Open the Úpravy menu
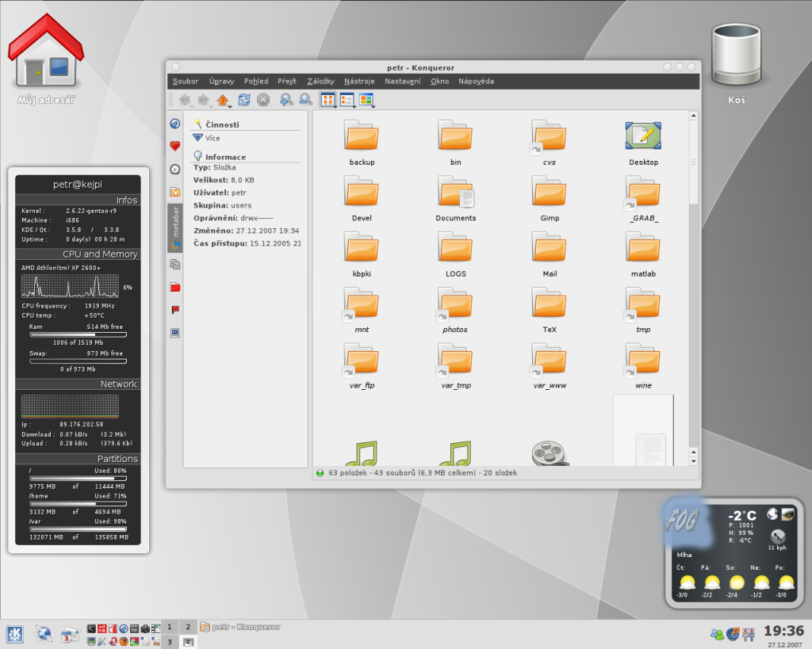 point(222,82)
